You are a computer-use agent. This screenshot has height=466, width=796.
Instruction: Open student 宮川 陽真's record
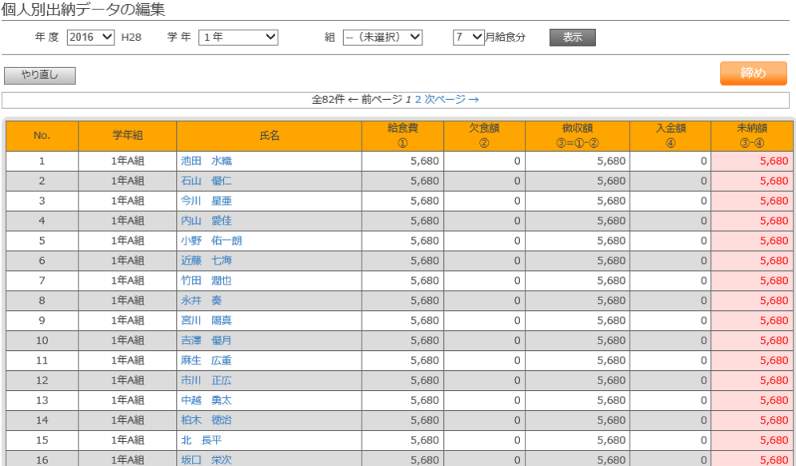206,320
